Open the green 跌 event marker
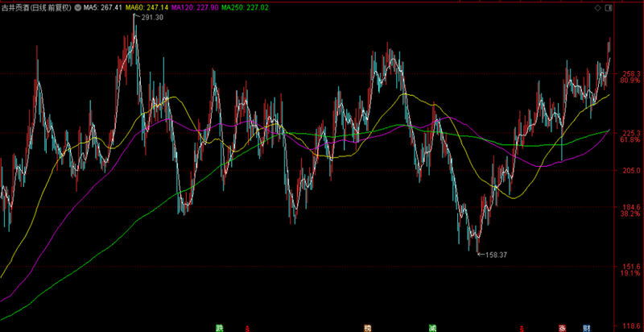Image resolution: width=644 pixels, height=332 pixels. (218, 327)
